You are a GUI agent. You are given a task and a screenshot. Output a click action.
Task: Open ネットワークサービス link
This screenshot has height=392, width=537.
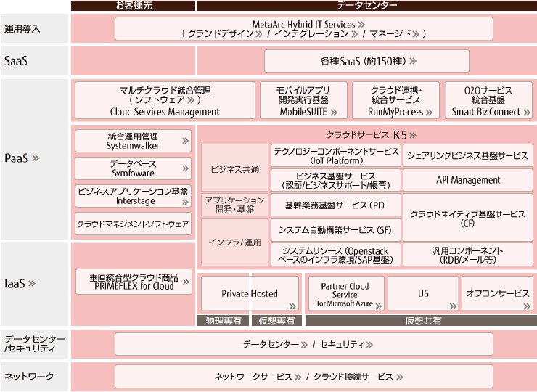[x=258, y=377]
